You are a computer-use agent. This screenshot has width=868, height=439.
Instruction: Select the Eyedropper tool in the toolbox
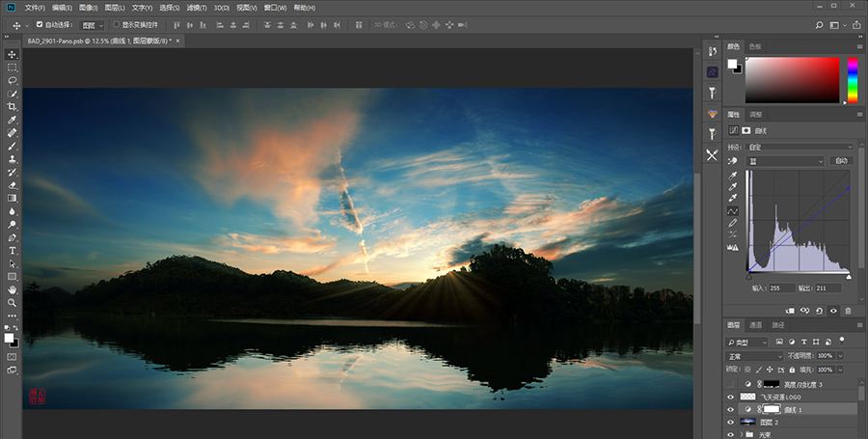coord(12,121)
